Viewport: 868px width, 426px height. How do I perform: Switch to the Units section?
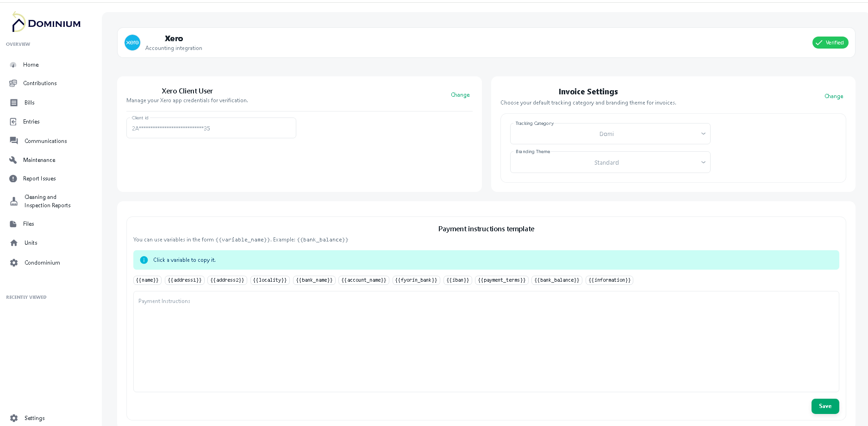(31, 243)
